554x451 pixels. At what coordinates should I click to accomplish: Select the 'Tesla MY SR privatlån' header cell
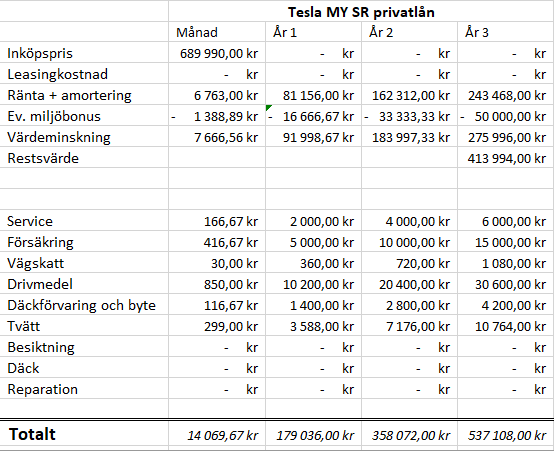coord(361,12)
